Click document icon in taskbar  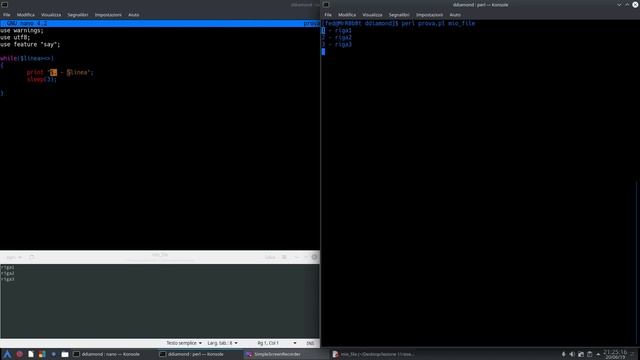click(31, 354)
